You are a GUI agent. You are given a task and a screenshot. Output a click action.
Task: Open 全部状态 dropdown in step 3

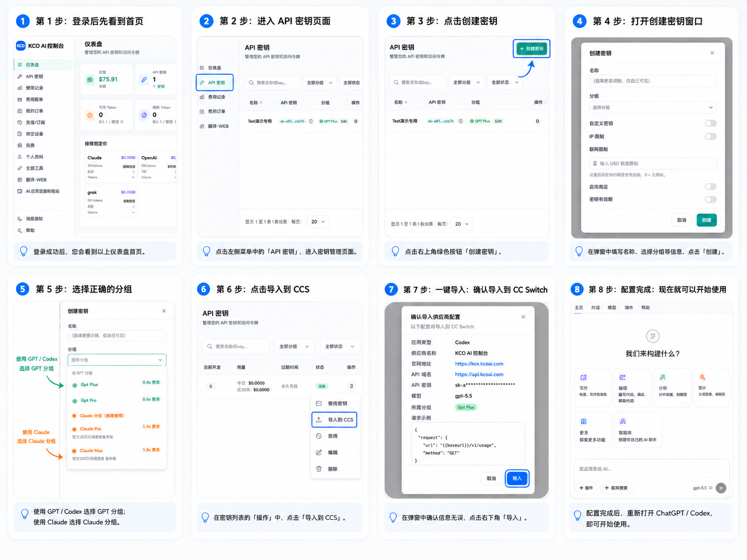click(x=505, y=83)
